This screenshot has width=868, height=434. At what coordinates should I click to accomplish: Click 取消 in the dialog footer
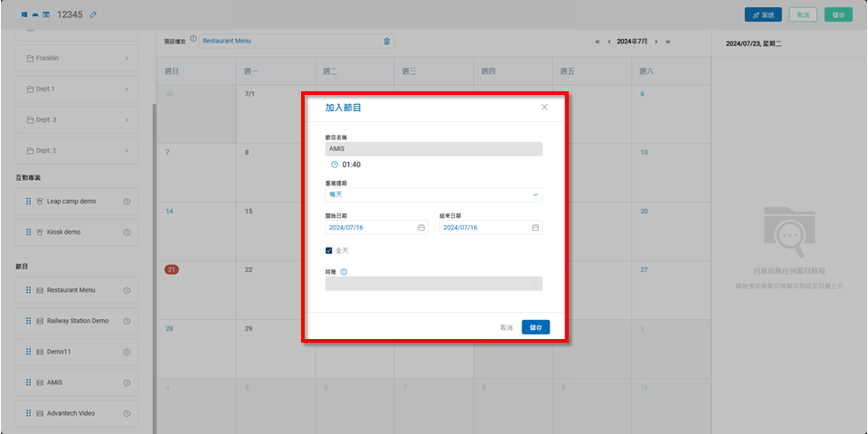(506, 327)
